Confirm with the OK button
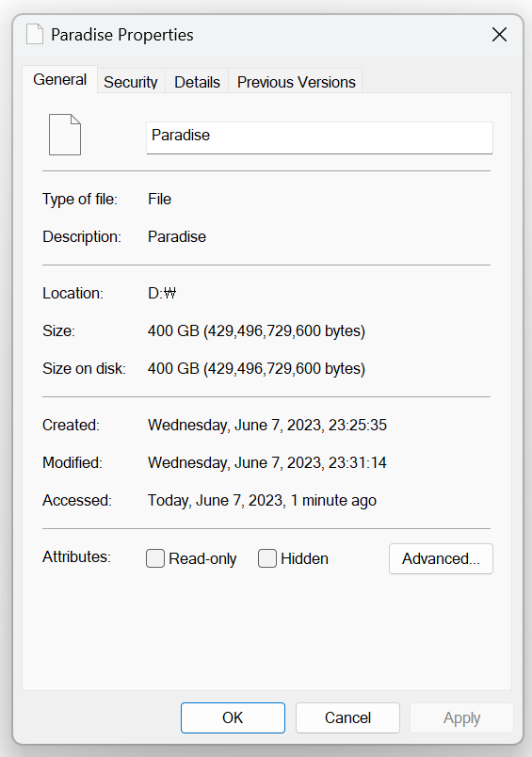Screen dimensions: 532x757 [x=233, y=717]
